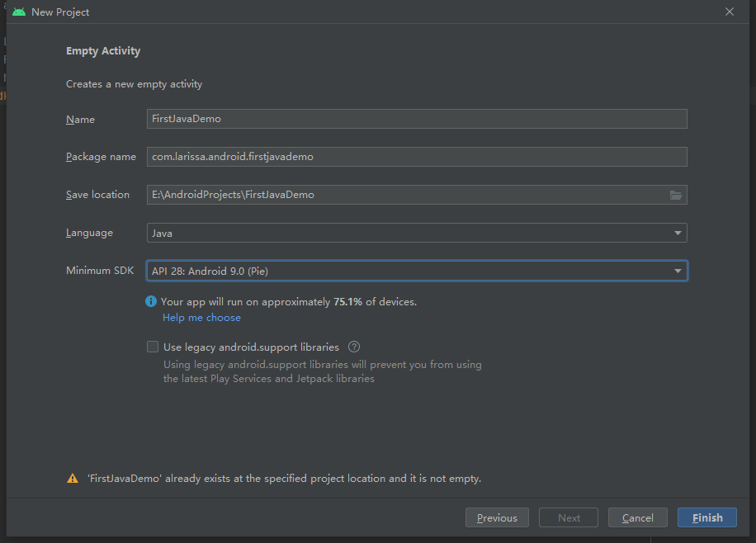Click the Name field containing FirstJavaDemo
The width and height of the screenshot is (756, 543).
(417, 119)
